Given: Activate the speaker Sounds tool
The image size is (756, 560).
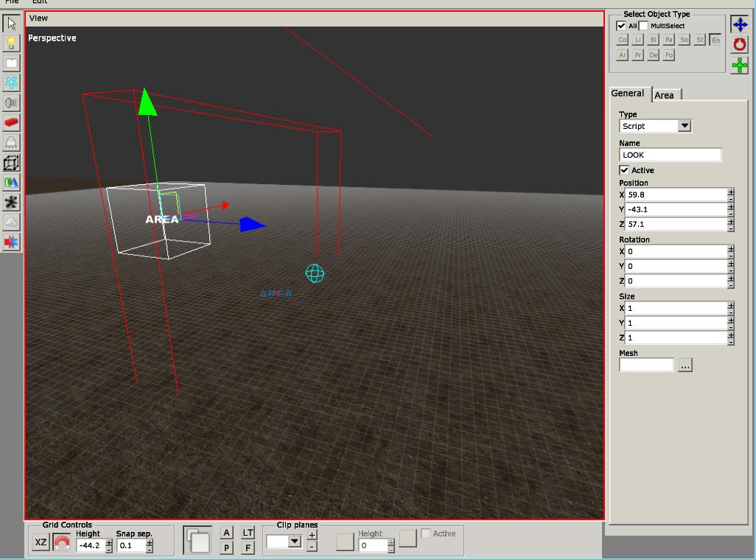Looking at the screenshot, I should [x=11, y=102].
